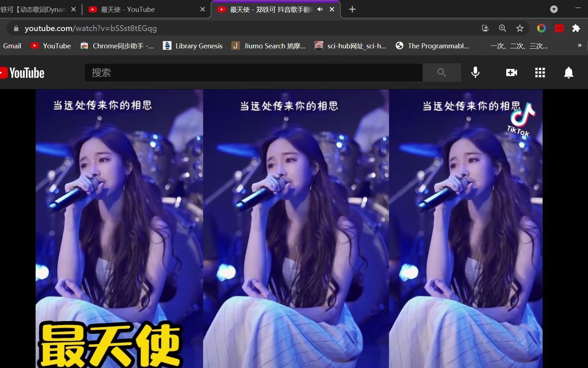588x368 pixels.
Task: Open the Jiumo Search bookmark
Action: click(269, 46)
